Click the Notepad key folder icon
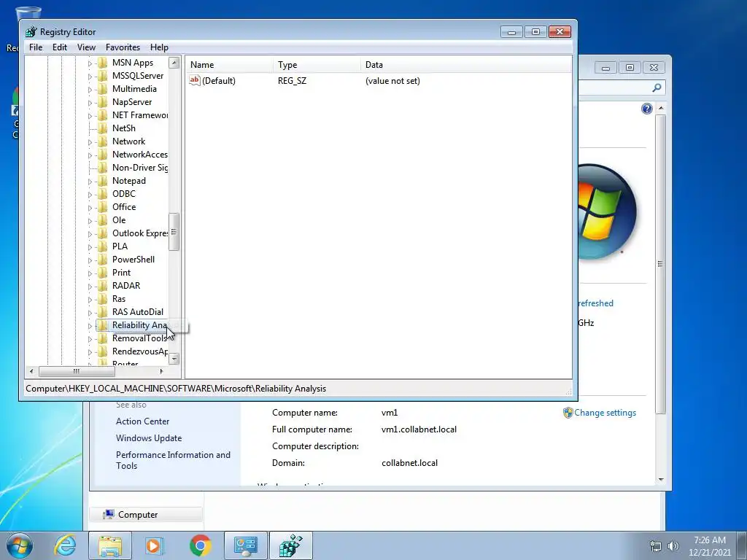The width and height of the screenshot is (747, 560). (102, 181)
